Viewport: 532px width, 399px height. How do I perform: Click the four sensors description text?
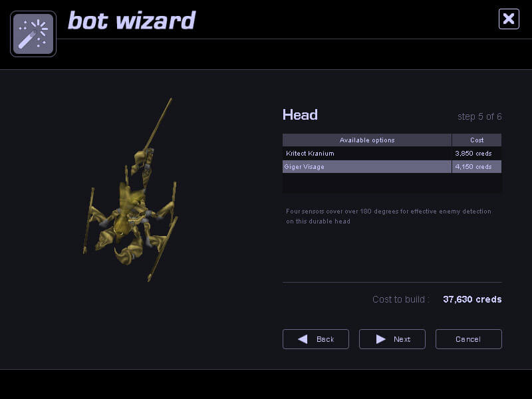[x=388, y=216]
